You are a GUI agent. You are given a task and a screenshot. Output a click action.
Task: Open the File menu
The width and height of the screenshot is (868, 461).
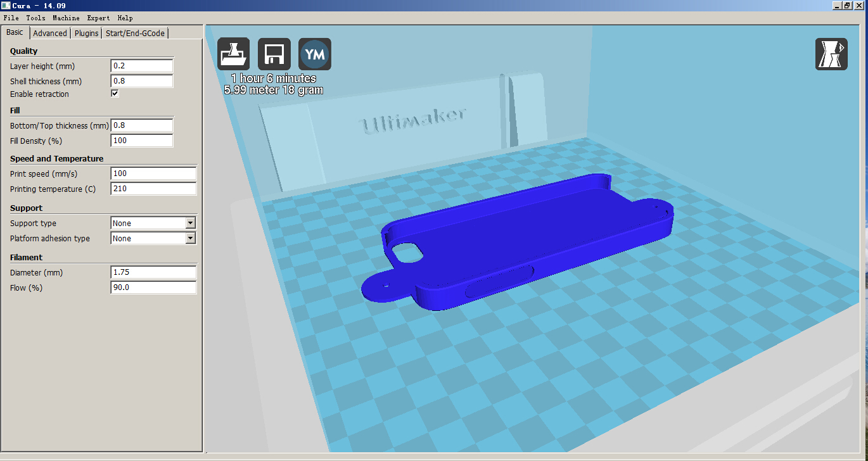point(11,18)
